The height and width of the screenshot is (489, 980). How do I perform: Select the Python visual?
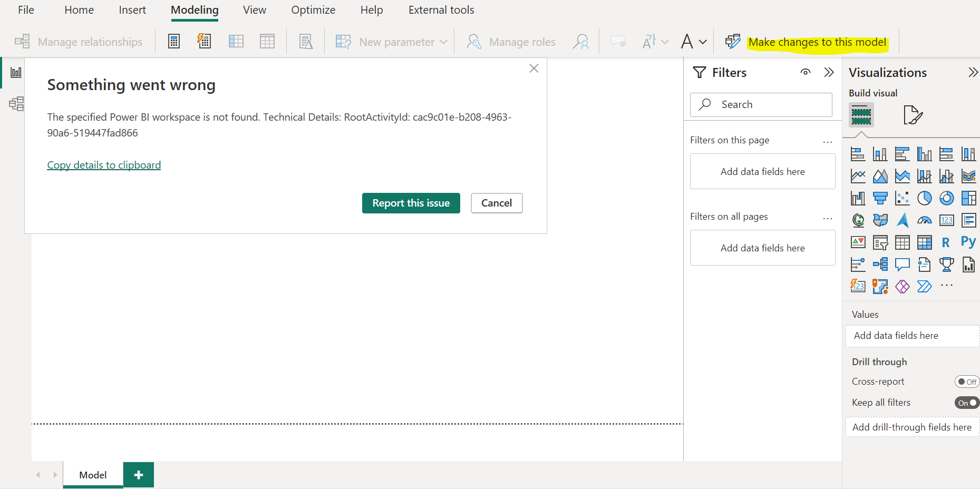click(968, 242)
